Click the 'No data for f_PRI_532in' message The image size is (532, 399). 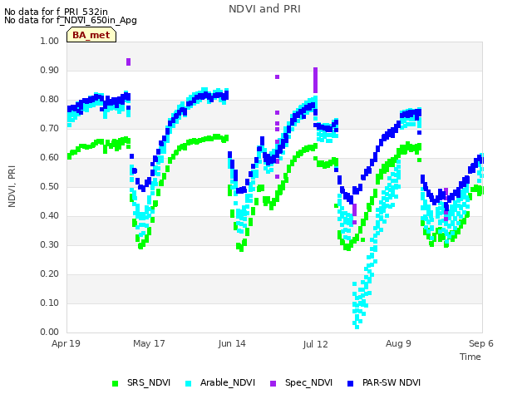[56, 12]
